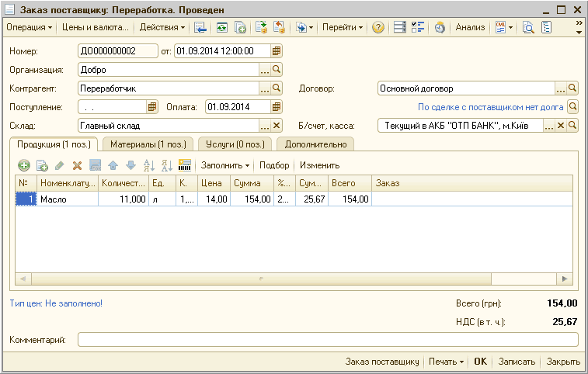Sort ascending with the first А-Я icon
This screenshot has height=374, width=588.
[x=149, y=165]
